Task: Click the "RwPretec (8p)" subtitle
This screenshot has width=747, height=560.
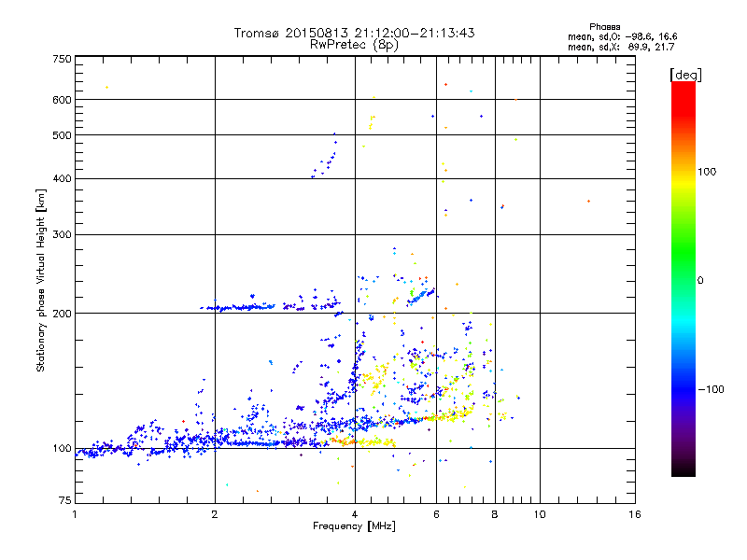Action: coord(354,45)
